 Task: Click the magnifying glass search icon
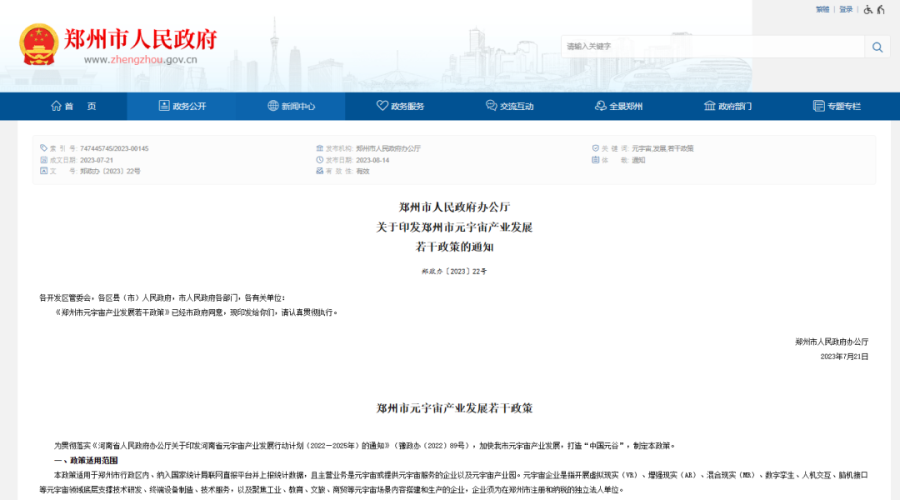(x=877, y=47)
